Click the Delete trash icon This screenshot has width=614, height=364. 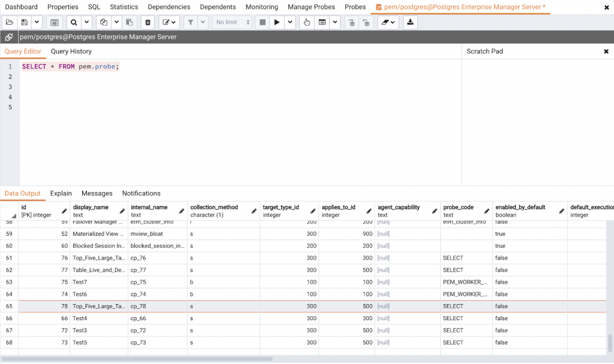pyautogui.click(x=148, y=22)
